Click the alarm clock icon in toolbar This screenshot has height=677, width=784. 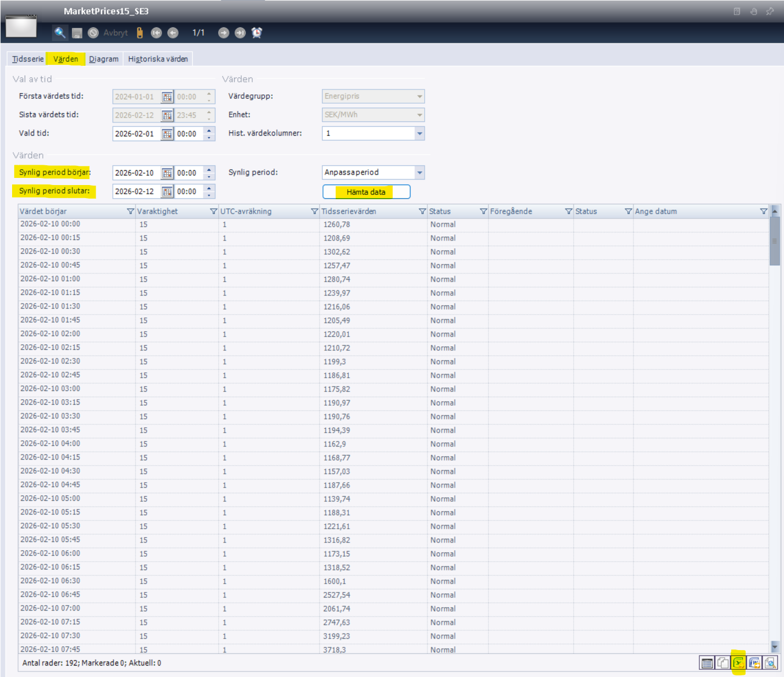click(x=257, y=33)
